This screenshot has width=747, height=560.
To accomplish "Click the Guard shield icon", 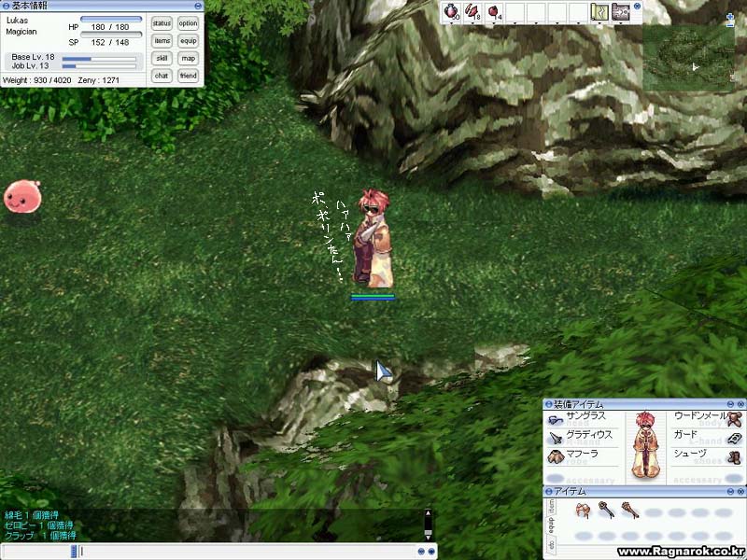I will click(734, 437).
